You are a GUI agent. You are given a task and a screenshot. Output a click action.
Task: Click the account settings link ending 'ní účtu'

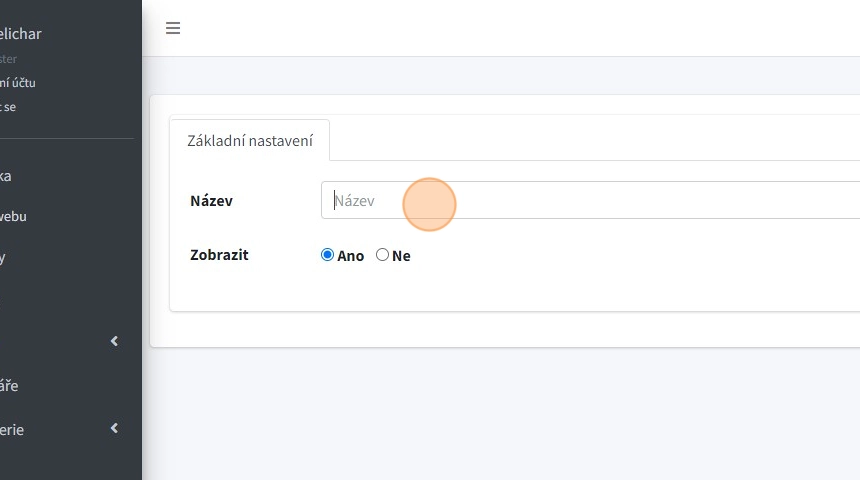18,83
